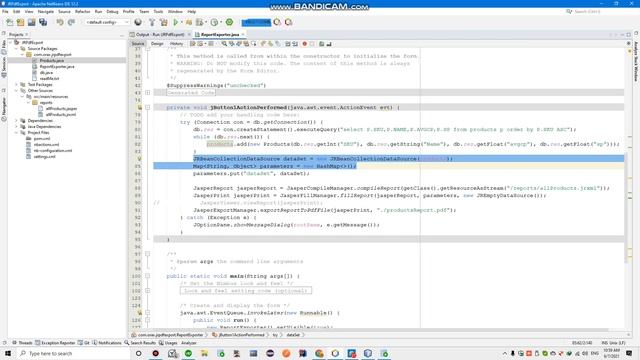Click the Clean and Build icon
This screenshot has width=640, height=360.
pos(164,22)
